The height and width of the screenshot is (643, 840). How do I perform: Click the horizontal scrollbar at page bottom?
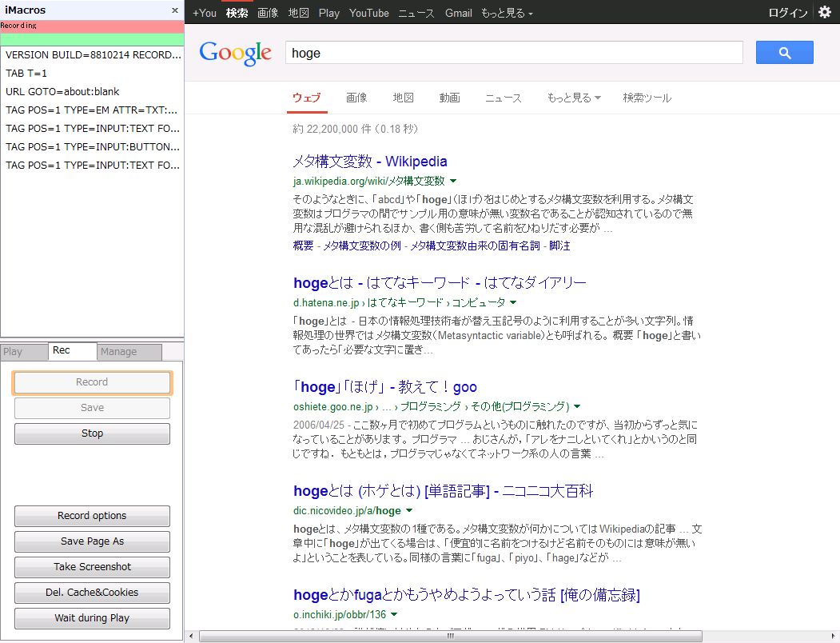coord(451,636)
